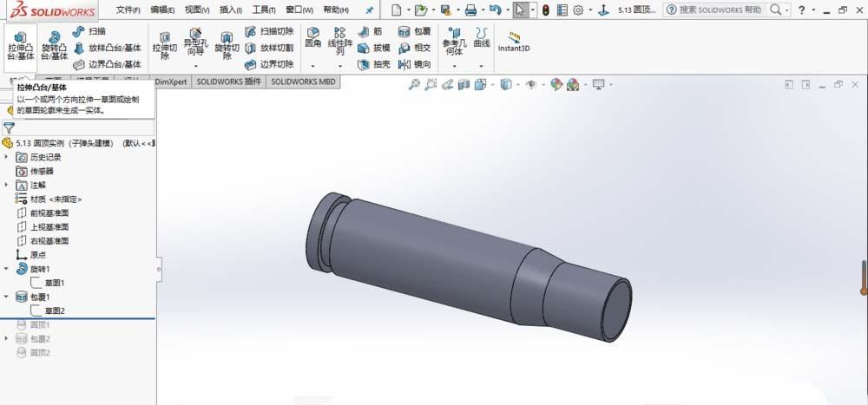Toggle Section View in view toolbar
This screenshot has width=868, height=405.
point(464,84)
